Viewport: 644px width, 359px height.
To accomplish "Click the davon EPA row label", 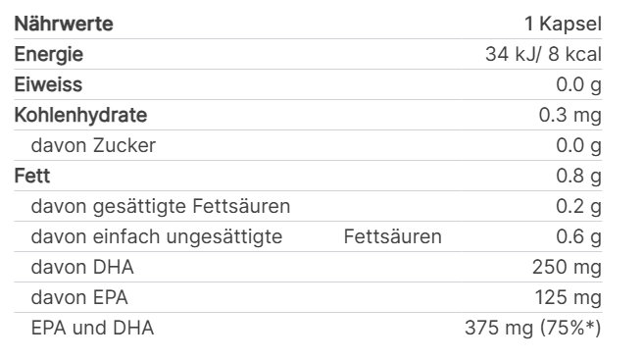I will pos(79,298).
